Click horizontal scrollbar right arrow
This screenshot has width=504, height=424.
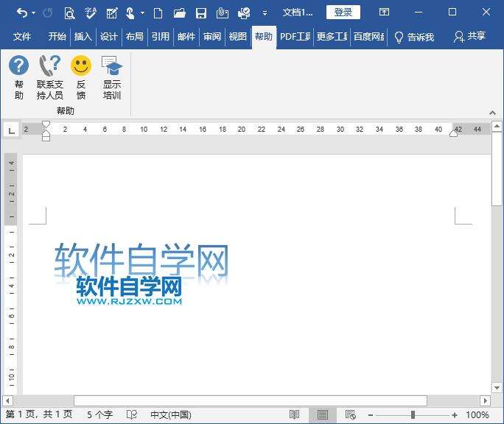pyautogui.click(x=486, y=400)
